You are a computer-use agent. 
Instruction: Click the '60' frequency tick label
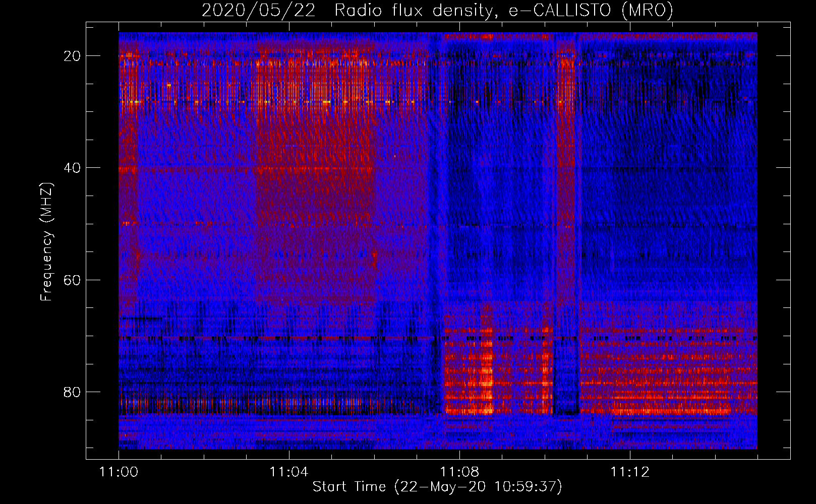[x=72, y=280]
